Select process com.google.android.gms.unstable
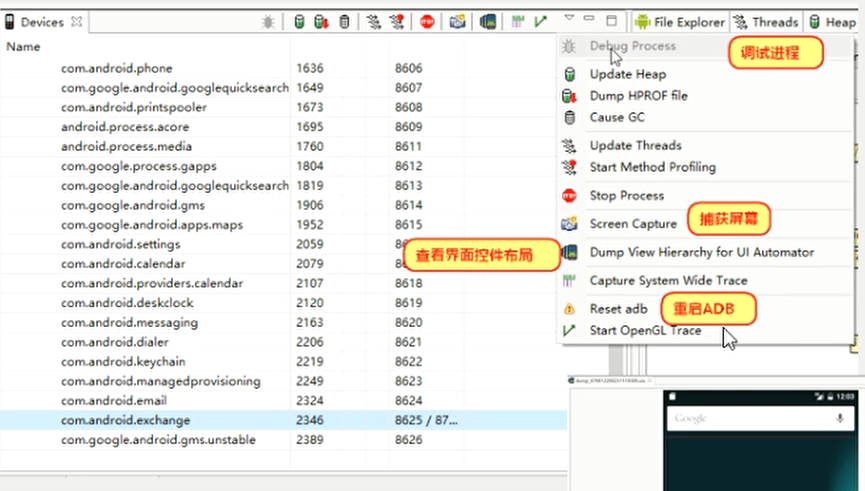This screenshot has height=491, width=865. point(158,440)
